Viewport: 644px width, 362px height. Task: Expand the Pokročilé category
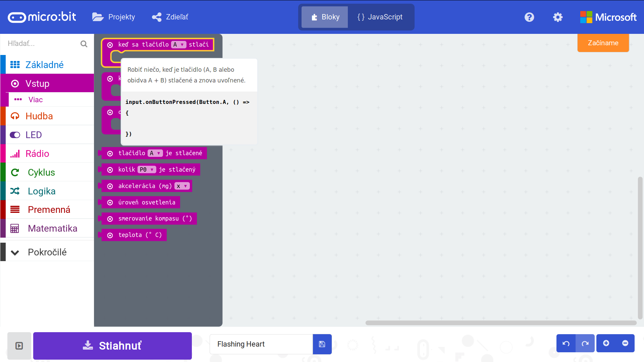(47, 252)
